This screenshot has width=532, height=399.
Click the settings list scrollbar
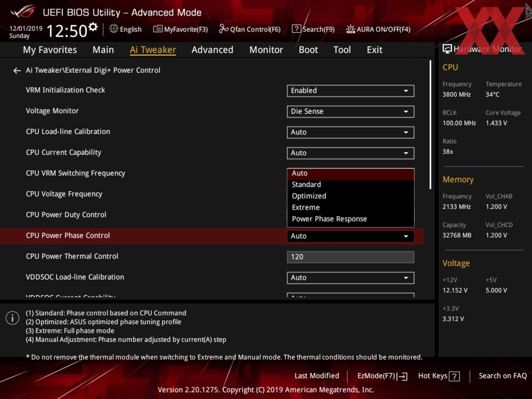[430, 125]
